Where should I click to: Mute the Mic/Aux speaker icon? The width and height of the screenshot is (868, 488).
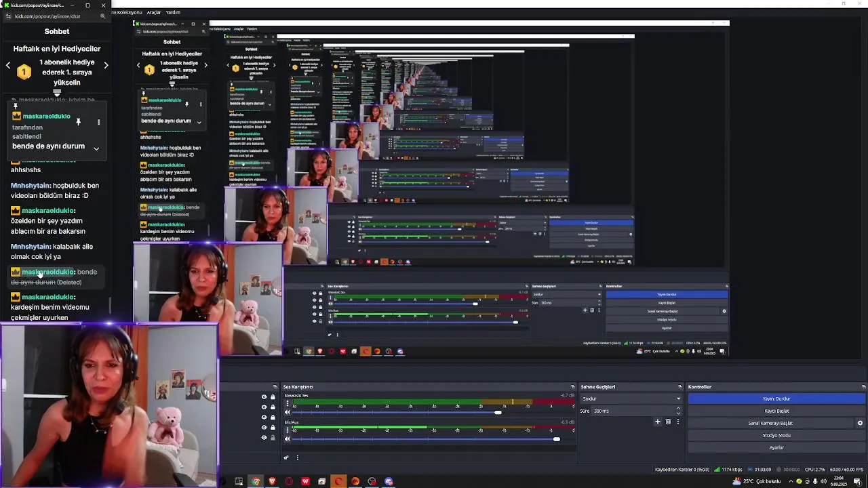287,439
